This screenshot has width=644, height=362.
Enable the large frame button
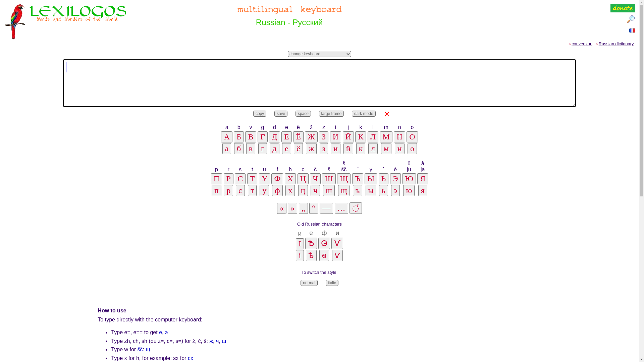tap(331, 114)
